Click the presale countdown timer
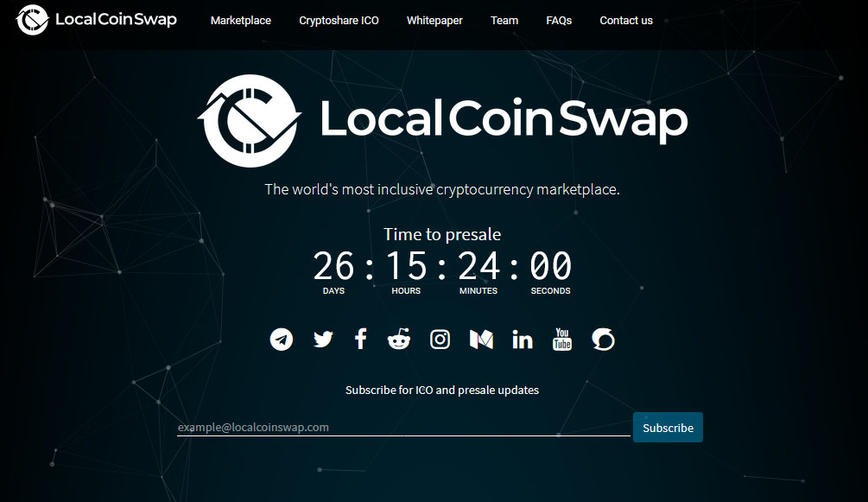This screenshot has width=868, height=502. [x=442, y=271]
